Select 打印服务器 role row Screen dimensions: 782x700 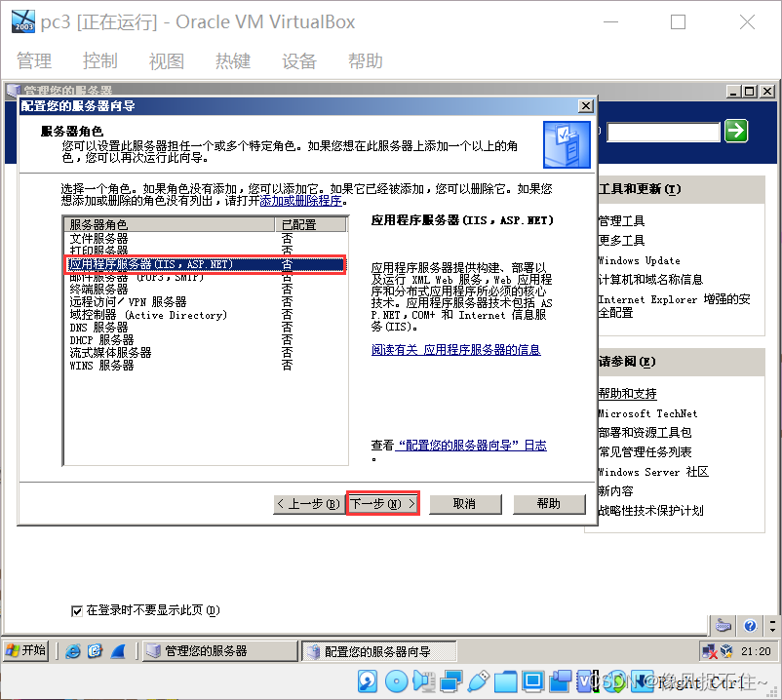206,251
